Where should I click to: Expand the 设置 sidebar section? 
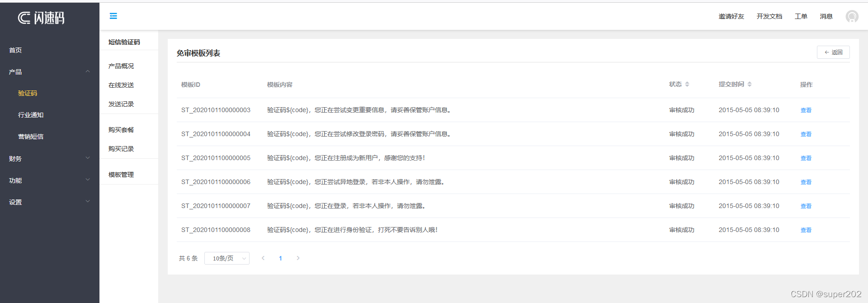click(x=50, y=202)
